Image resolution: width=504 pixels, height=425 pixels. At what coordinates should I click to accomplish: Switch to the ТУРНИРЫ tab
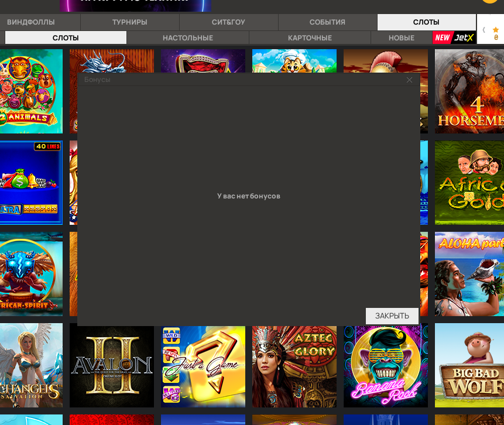click(130, 22)
